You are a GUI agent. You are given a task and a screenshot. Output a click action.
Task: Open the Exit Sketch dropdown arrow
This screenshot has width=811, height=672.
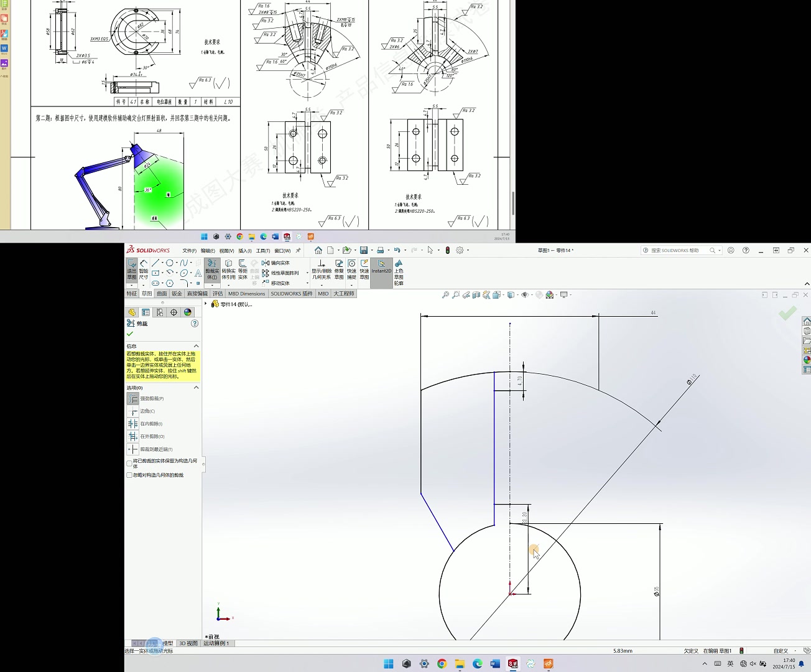pyautogui.click(x=131, y=285)
